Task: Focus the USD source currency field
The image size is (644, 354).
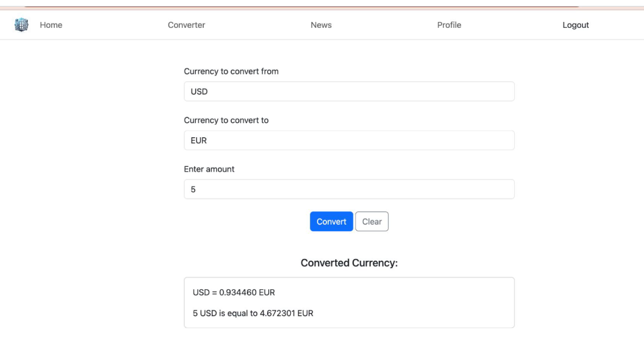Action: tap(349, 91)
